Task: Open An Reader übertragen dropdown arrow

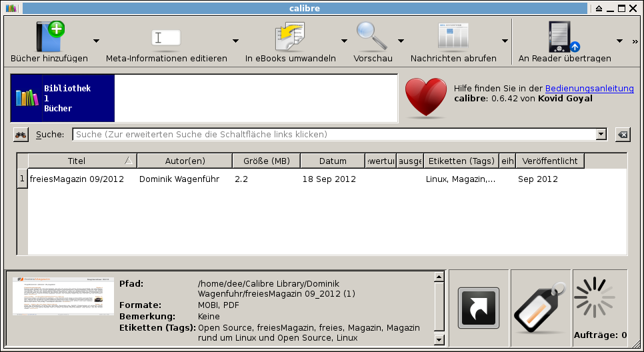Action: click(619, 41)
